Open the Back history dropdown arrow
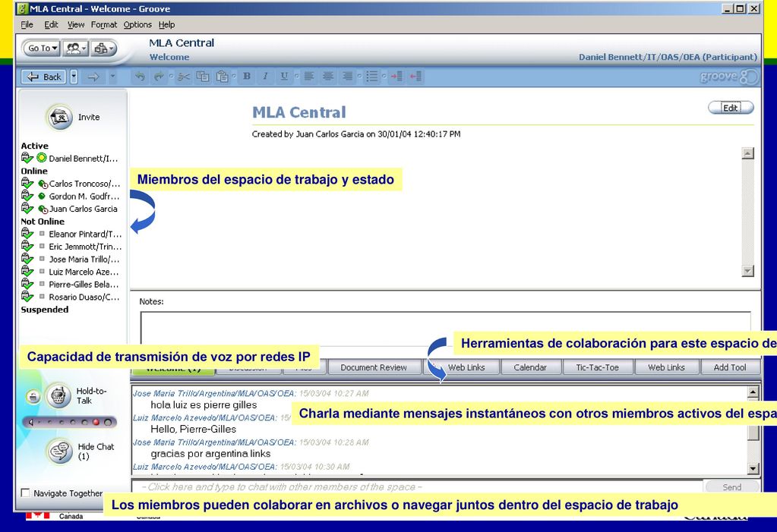Screen dimensions: 777x532 74,77
